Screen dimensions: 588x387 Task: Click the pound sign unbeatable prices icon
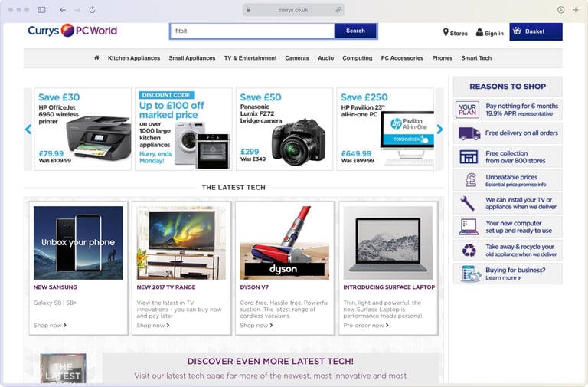coord(471,180)
